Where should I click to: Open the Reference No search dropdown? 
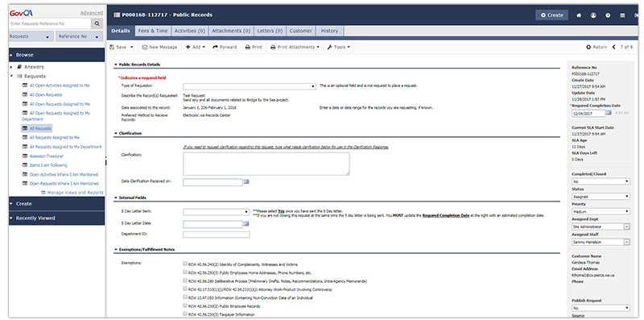coord(79,36)
